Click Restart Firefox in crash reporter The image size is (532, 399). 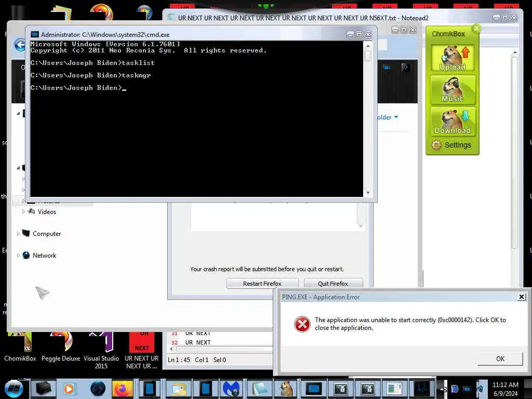click(x=262, y=283)
